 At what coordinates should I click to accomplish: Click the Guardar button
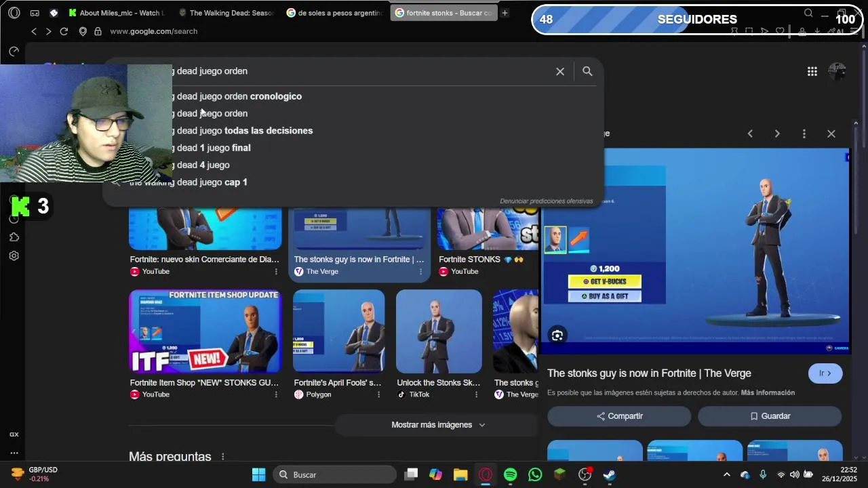[770, 416]
